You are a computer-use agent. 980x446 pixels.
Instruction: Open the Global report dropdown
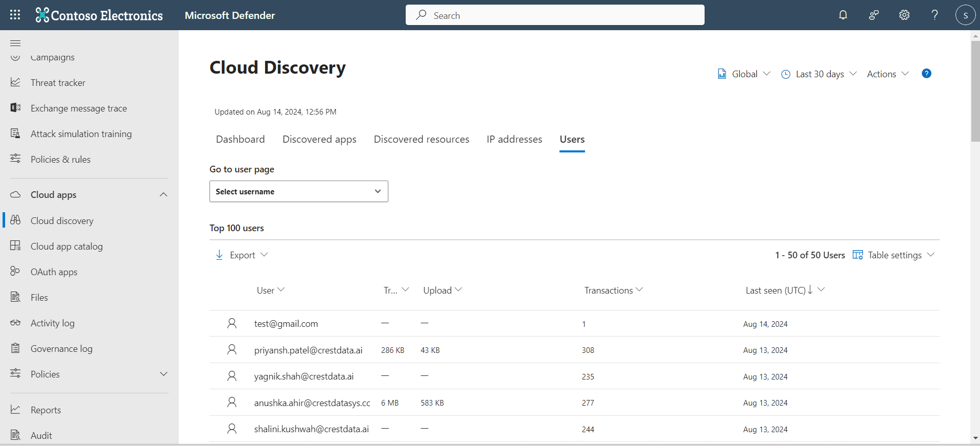744,74
